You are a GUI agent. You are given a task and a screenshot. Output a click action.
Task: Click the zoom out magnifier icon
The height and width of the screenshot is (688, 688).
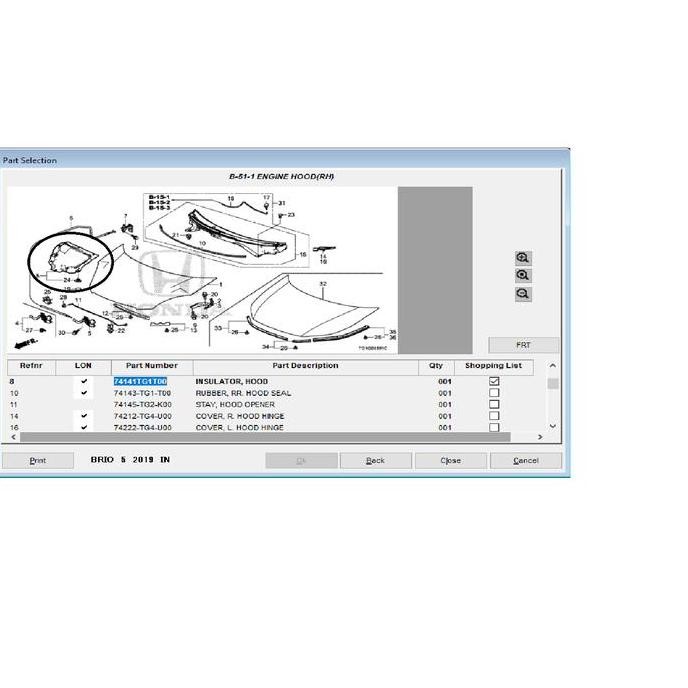coord(522,294)
